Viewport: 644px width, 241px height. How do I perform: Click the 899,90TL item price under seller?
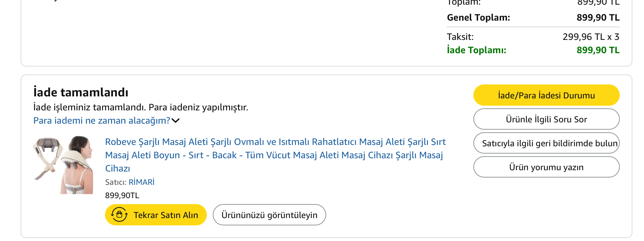click(x=122, y=195)
